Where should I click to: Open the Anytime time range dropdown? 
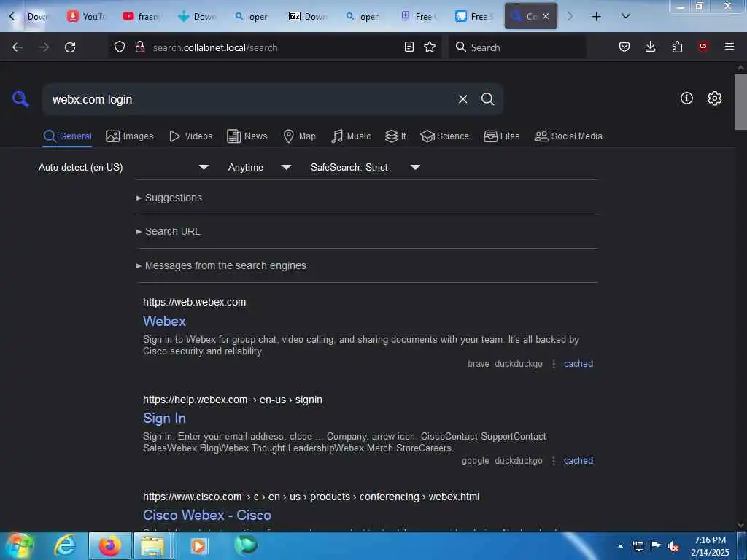[x=260, y=167]
